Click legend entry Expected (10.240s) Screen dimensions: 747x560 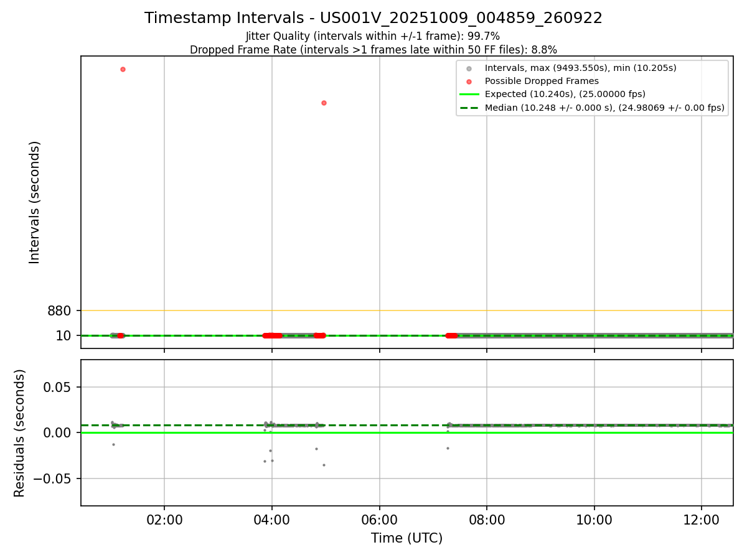565,94
